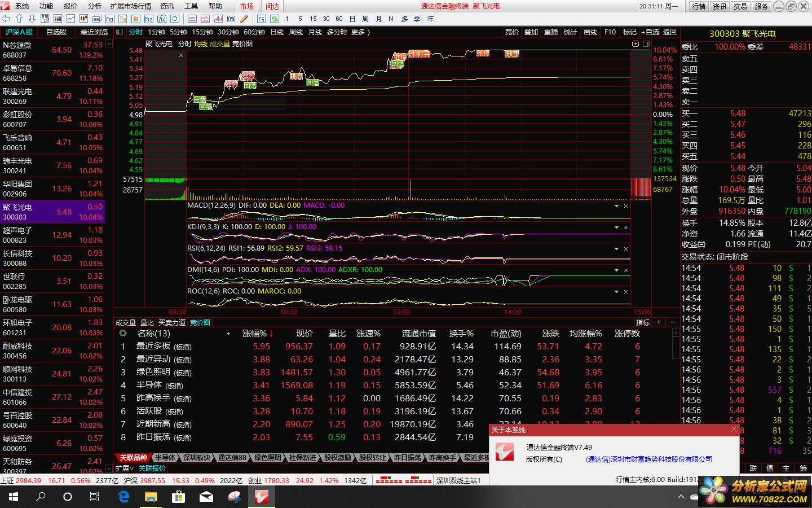Open DMI indicator dropdown arrow
812x508 pixels.
click(x=617, y=270)
